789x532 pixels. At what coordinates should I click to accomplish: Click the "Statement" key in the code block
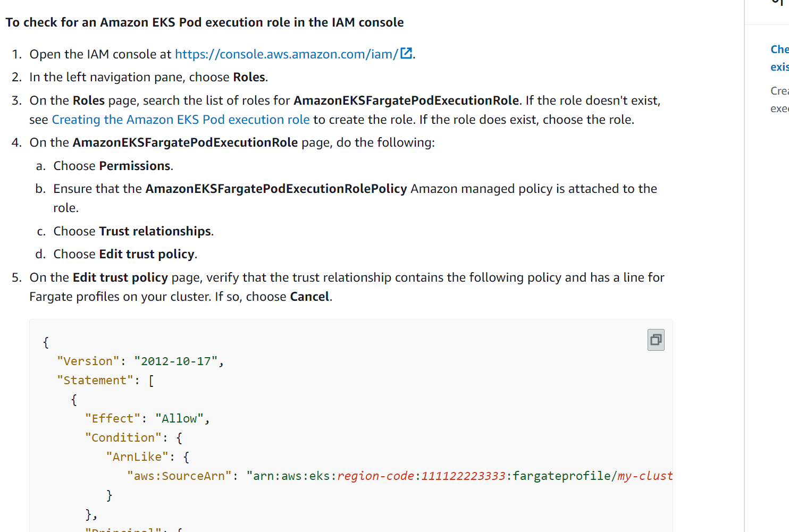95,381
